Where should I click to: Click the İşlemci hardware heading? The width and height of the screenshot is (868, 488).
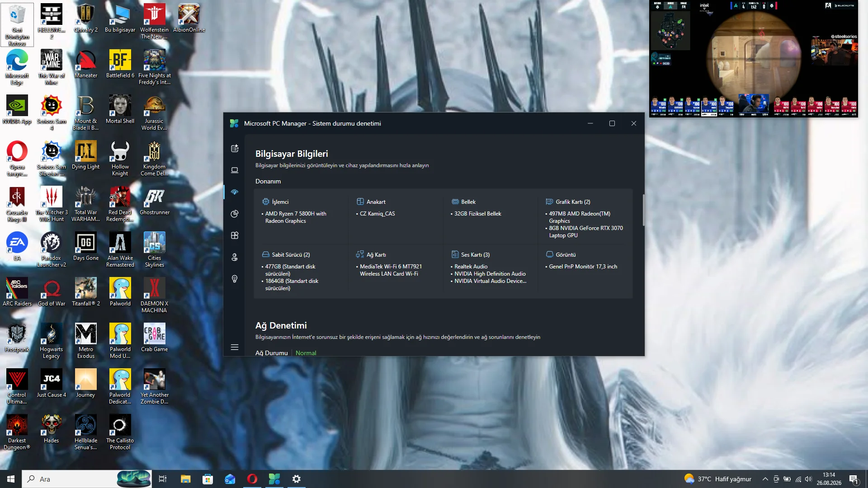pos(280,202)
